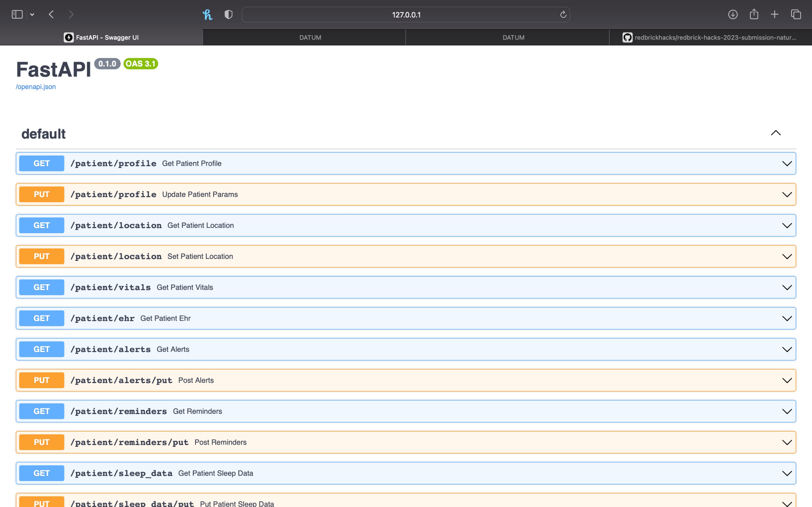Expand the GET /patient/profile endpoint chevron
The image size is (812, 507).
[x=787, y=164]
